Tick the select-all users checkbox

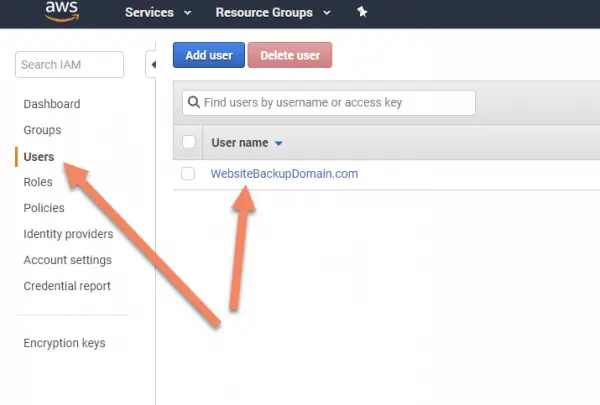(x=189, y=142)
